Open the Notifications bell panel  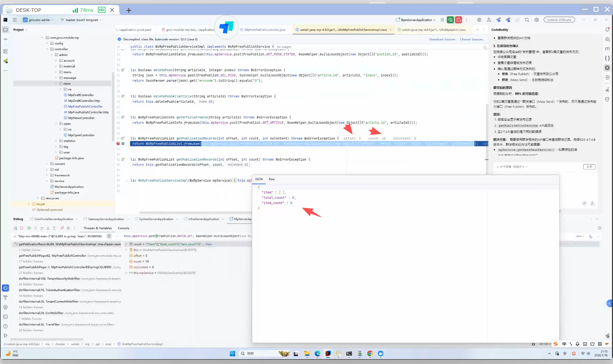coord(607,30)
